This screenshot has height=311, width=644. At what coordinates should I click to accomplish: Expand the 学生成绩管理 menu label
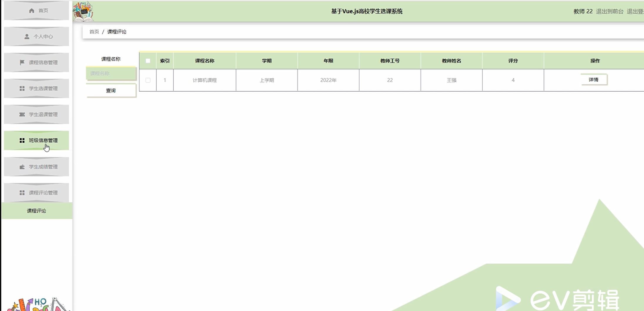click(x=43, y=167)
